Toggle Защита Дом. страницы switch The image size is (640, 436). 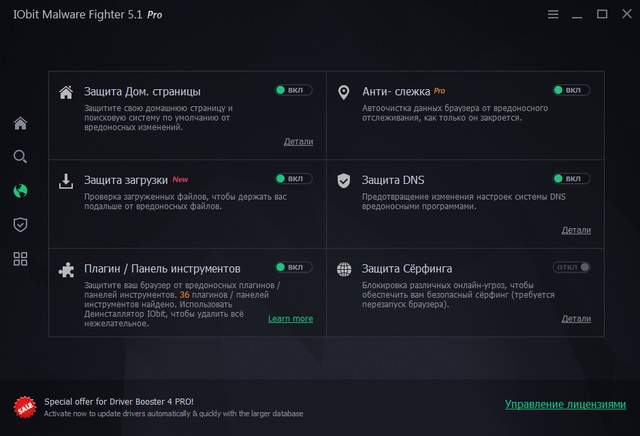click(x=294, y=91)
